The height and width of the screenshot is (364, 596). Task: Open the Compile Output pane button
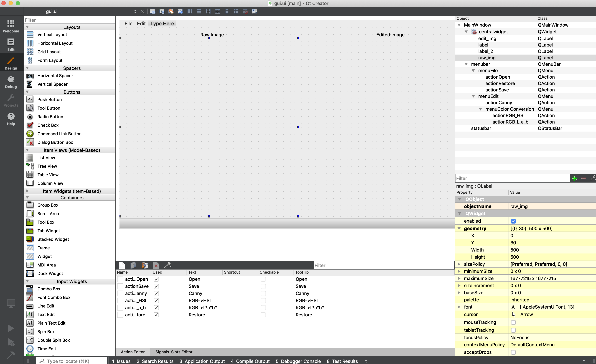click(x=250, y=361)
